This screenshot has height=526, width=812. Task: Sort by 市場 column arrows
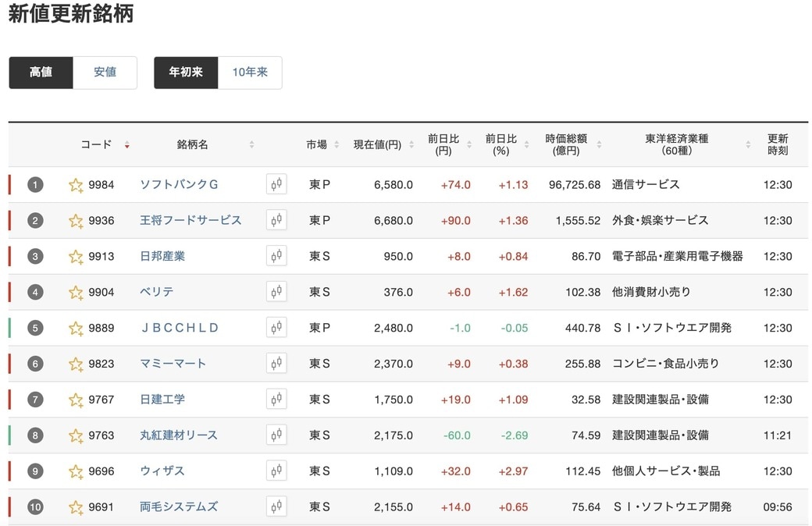(337, 145)
